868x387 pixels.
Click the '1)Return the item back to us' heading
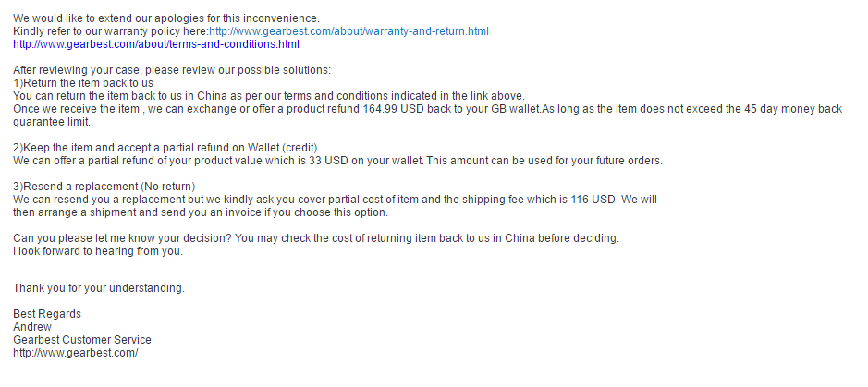(83, 83)
